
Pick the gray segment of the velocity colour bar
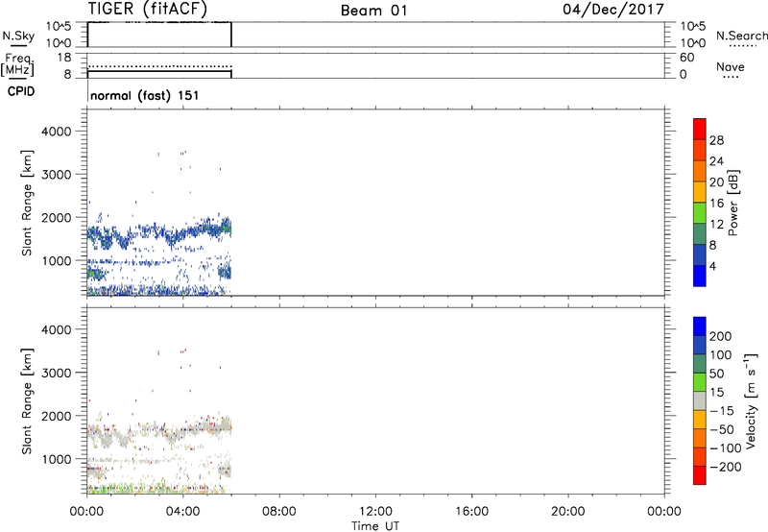coord(700,401)
